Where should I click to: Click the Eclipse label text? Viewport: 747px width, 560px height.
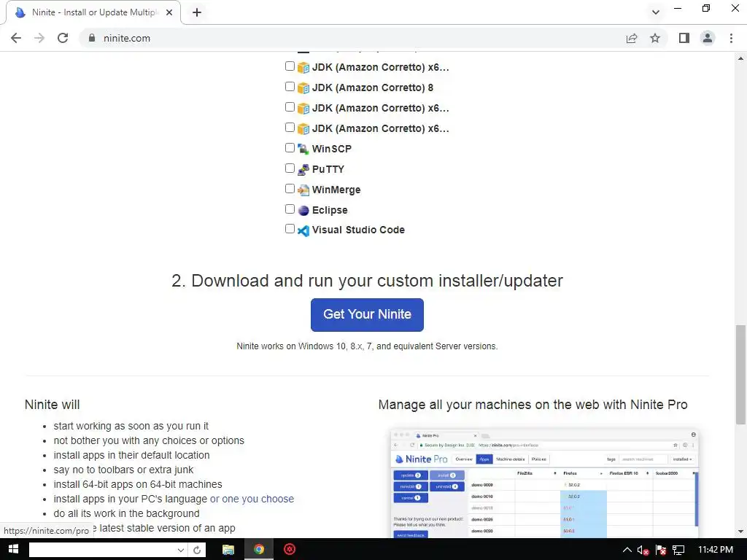[x=330, y=211]
